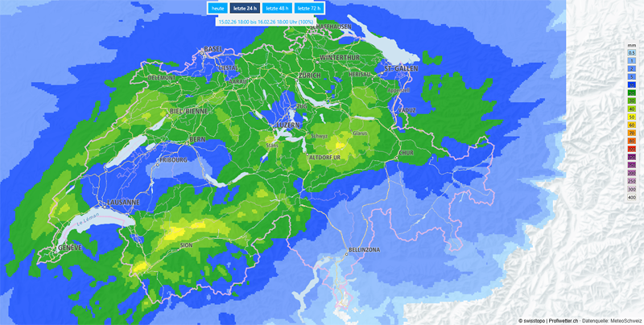This screenshot has height=325, width=644.
Task: Click the 300 mm legend swatch
Action: (632, 189)
